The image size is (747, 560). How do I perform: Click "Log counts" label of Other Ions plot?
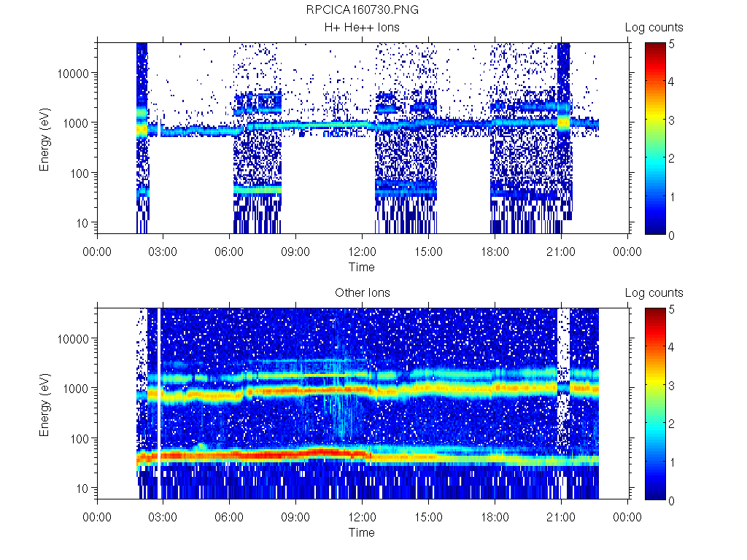tap(654, 293)
